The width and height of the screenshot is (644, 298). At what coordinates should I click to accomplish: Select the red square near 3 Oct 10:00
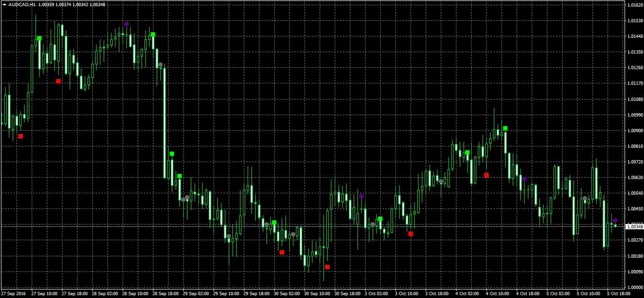tap(411, 234)
